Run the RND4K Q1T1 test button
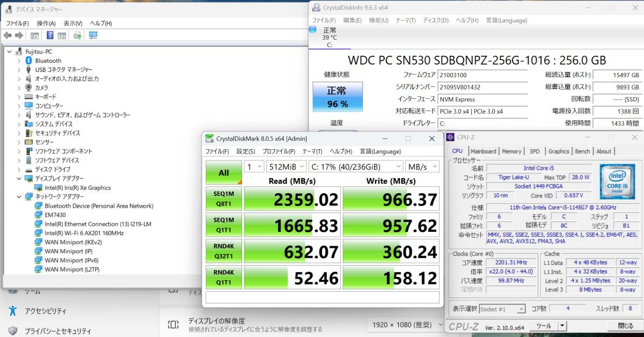 coord(224,277)
